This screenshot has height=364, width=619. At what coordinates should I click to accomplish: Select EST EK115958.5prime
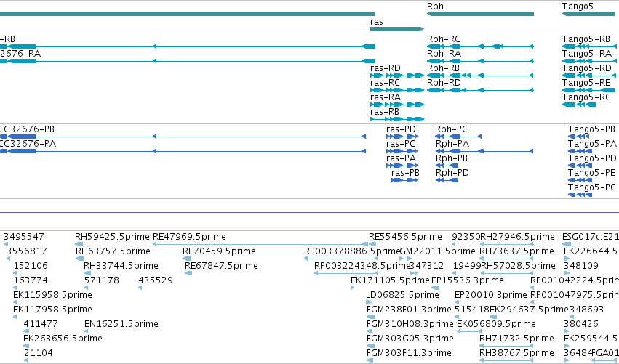pyautogui.click(x=52, y=296)
